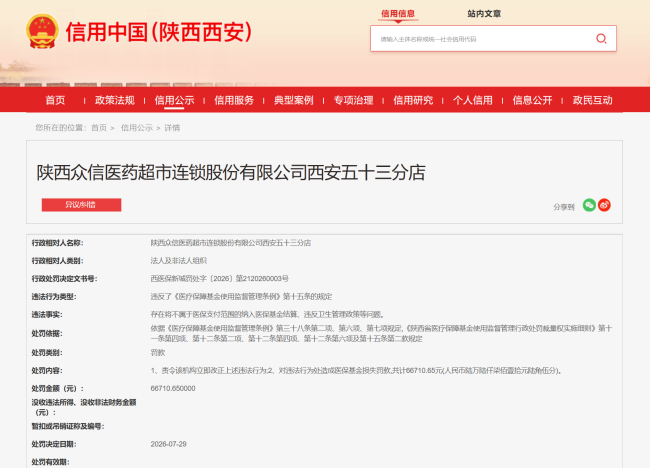
Task: Click the 罚款 penalty category value
Action: 158,353
